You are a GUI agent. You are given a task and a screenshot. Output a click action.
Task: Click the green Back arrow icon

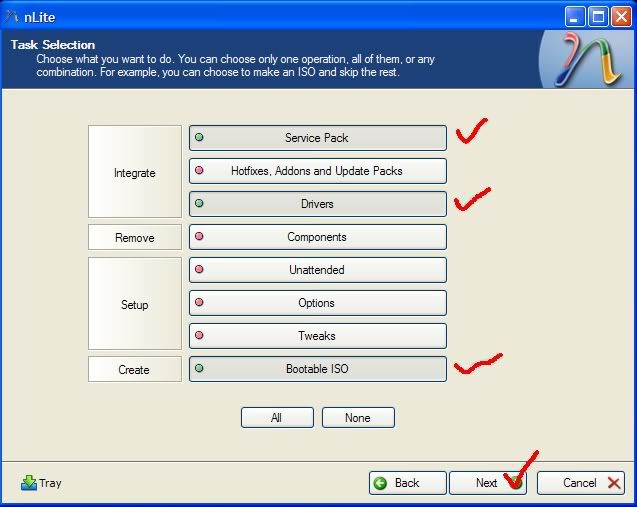(380, 483)
